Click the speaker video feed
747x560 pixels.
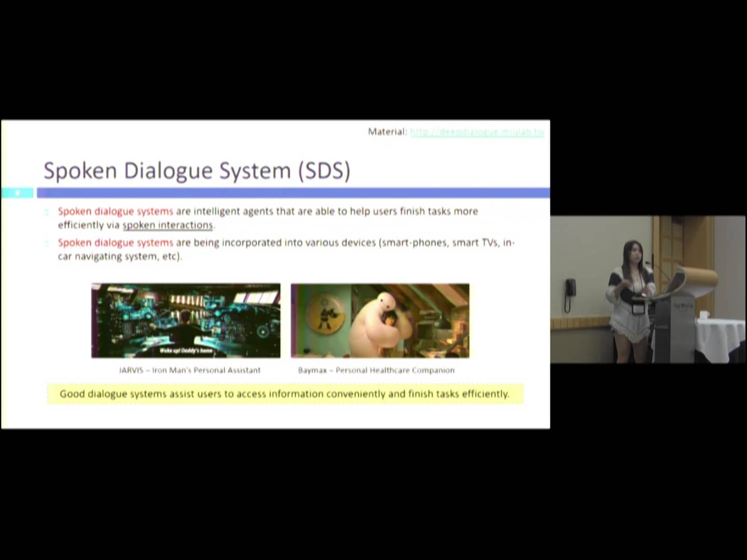point(648,289)
